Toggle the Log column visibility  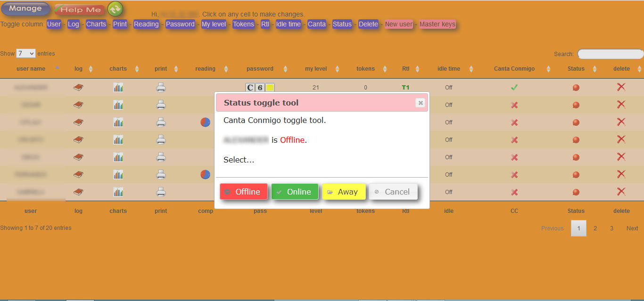74,24
